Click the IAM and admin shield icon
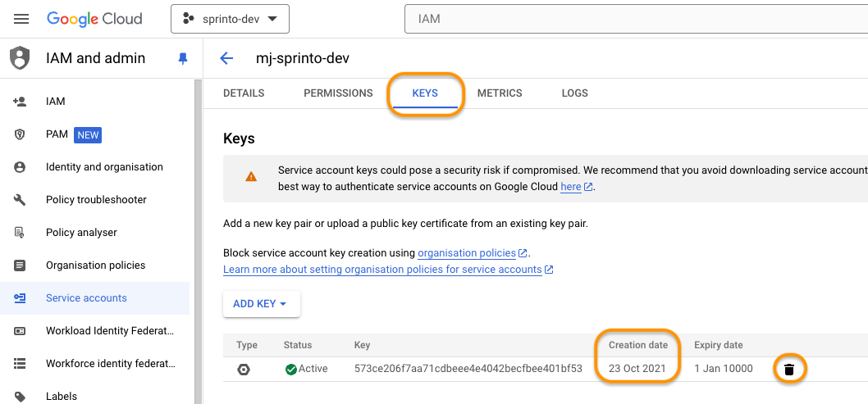 tap(20, 58)
